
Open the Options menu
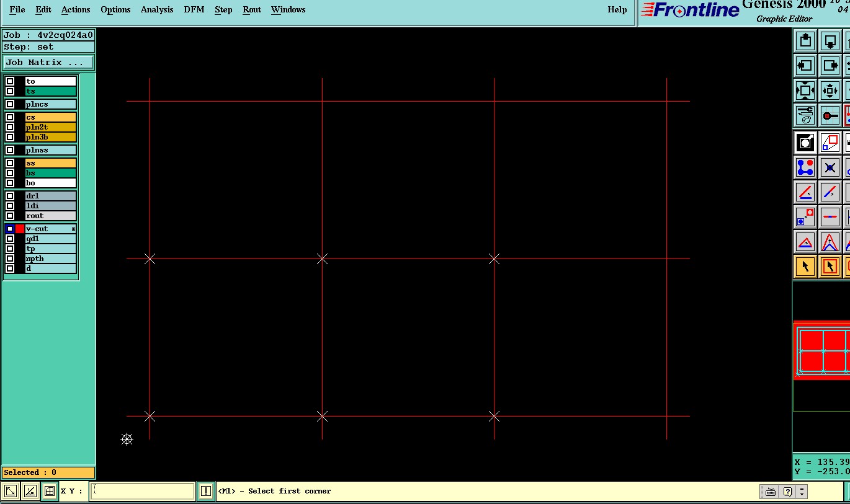115,9
